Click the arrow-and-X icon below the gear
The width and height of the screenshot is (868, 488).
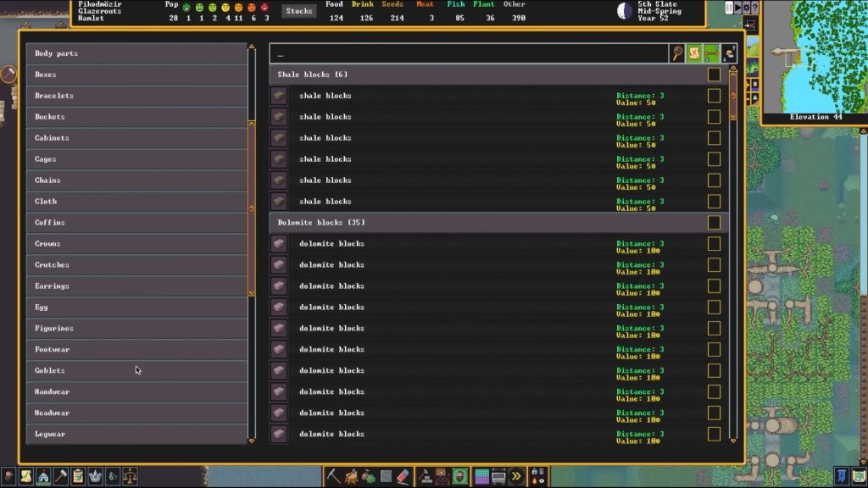[x=750, y=25]
